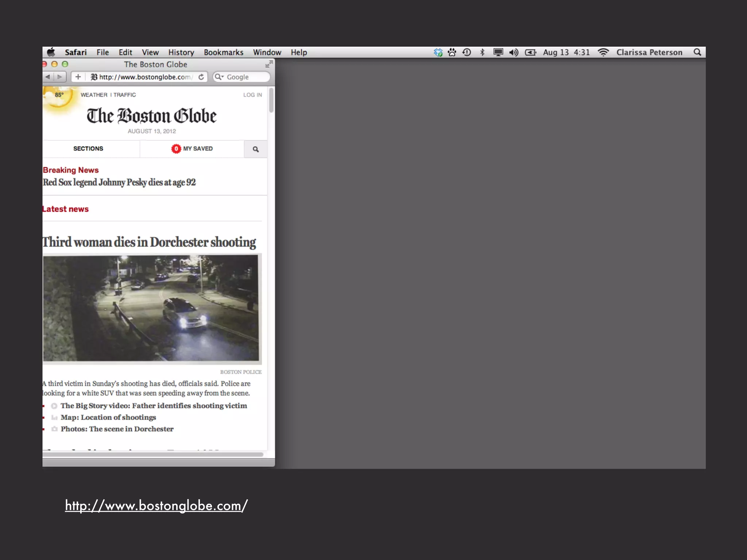Viewport: 747px width, 560px height.
Task: Open the File menu
Action: pyautogui.click(x=102, y=52)
